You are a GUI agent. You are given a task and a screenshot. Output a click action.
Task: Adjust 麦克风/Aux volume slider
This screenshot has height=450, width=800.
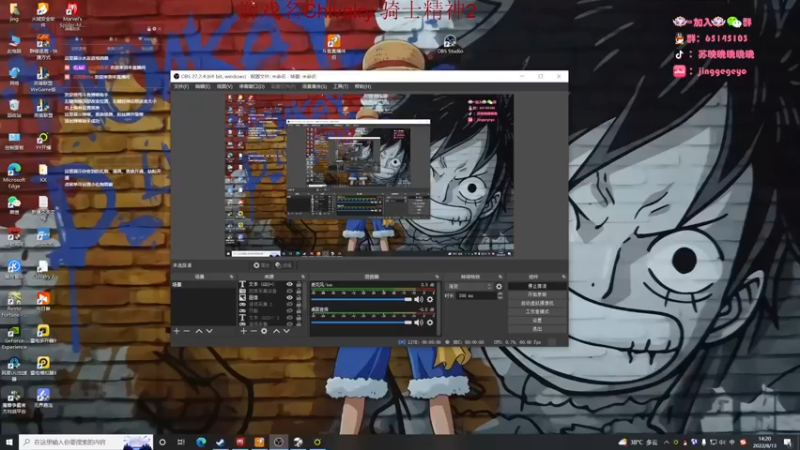pos(361,299)
